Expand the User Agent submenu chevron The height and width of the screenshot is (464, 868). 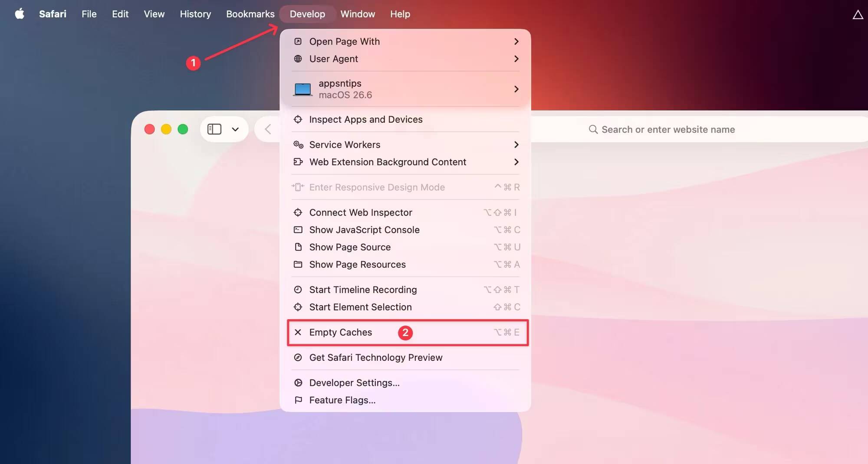[x=516, y=59]
